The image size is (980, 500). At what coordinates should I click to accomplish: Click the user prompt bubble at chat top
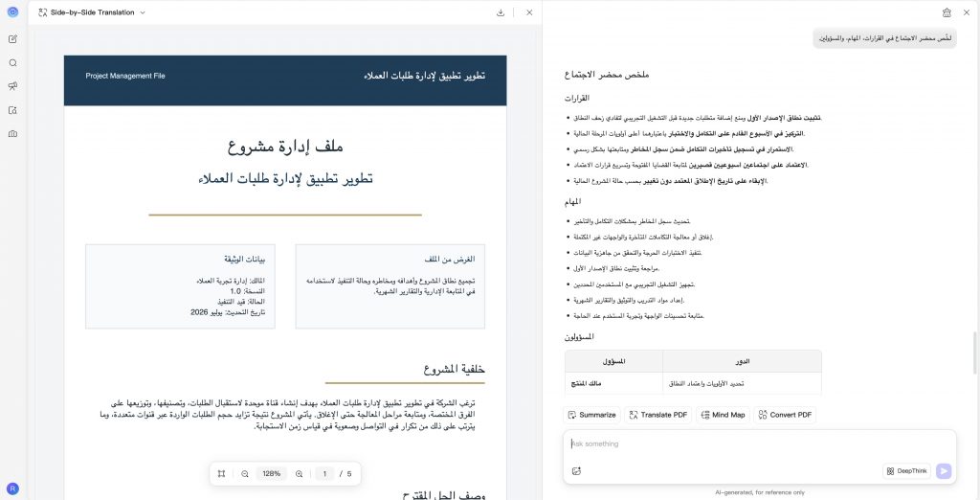click(x=884, y=38)
